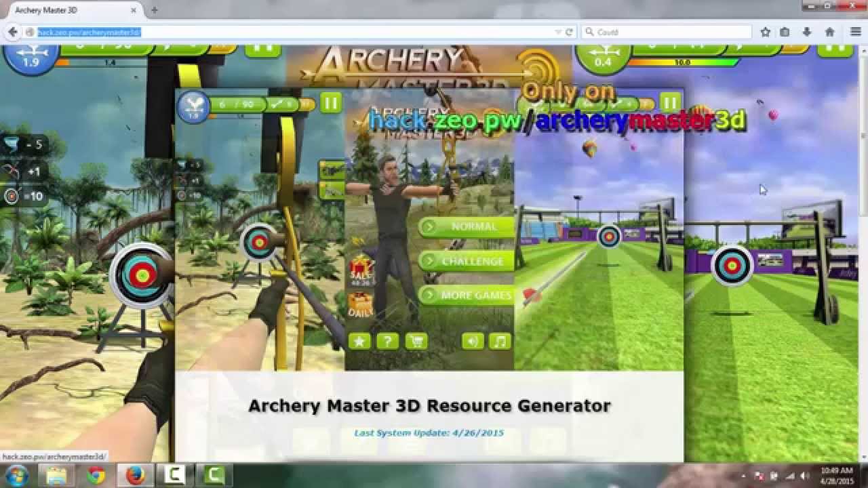Open the downloads arrow icon
Viewport: 868px width, 488px height.
[x=807, y=32]
